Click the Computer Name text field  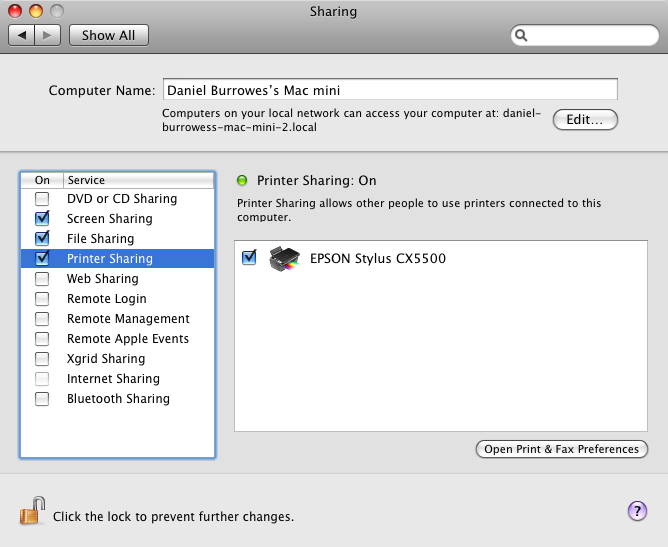pos(390,89)
